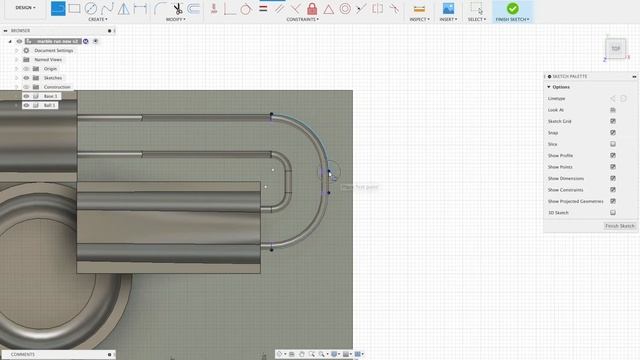Screen dimensions: 640x360
Task: Apply the Curvature constraint
Action: click(394, 9)
